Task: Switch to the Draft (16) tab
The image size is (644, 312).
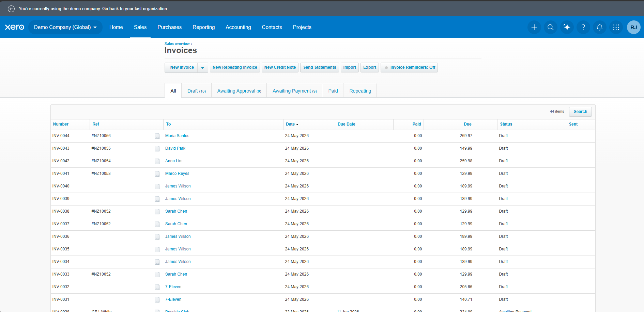Action: pos(197,91)
